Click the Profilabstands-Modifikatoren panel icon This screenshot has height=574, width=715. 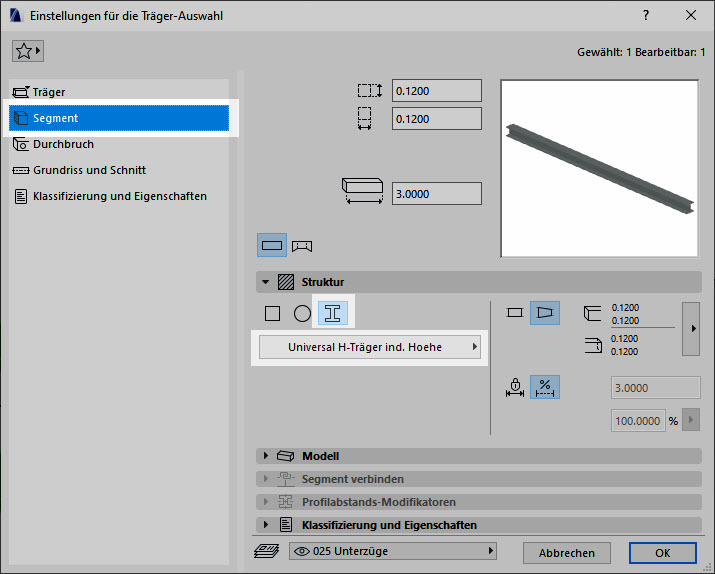[285, 502]
